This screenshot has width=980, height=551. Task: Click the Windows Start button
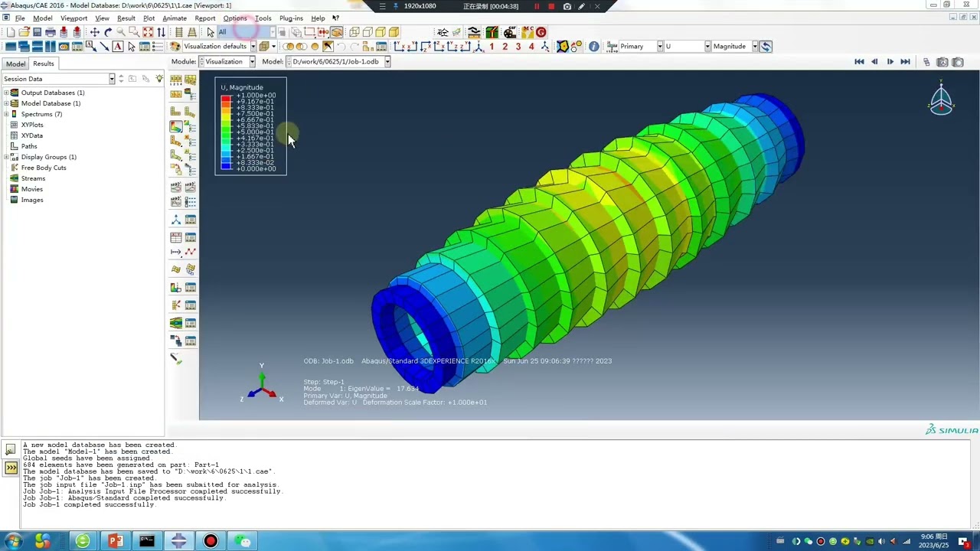14,541
